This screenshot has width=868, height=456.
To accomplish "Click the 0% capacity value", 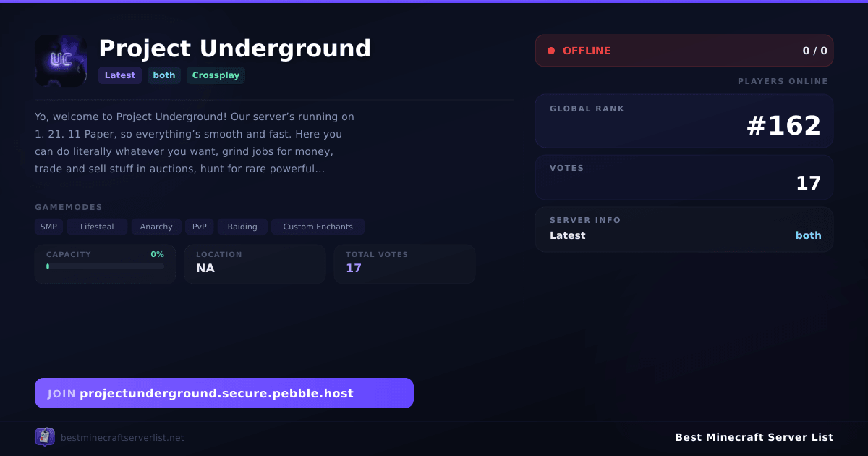I will [157, 254].
